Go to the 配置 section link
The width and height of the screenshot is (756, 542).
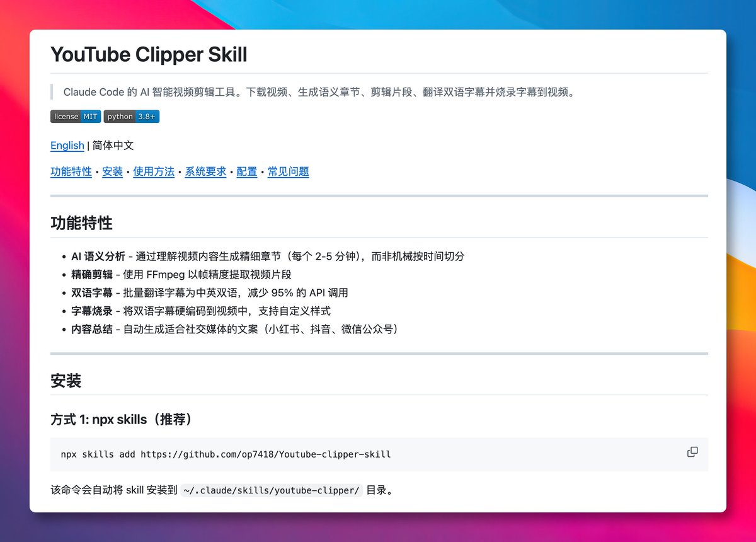[x=247, y=171]
